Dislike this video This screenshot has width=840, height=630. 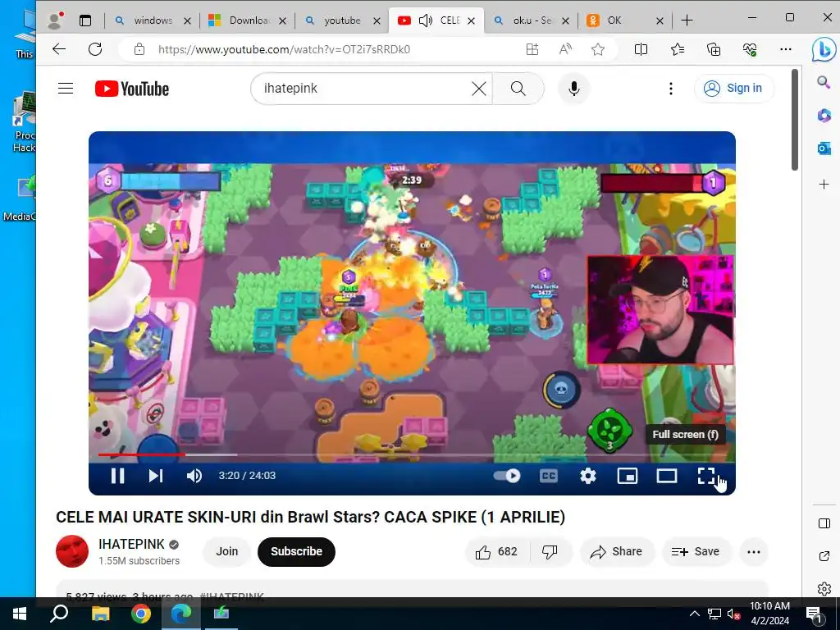pos(550,551)
